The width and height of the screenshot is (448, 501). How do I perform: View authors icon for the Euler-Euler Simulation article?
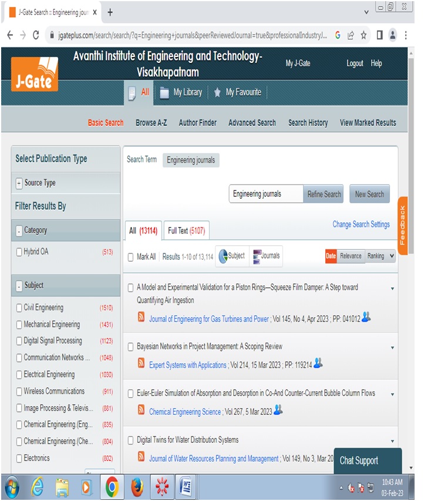click(x=278, y=409)
